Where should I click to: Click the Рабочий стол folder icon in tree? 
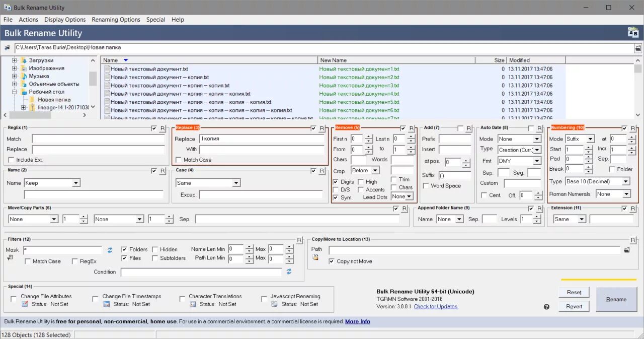pyautogui.click(x=24, y=92)
